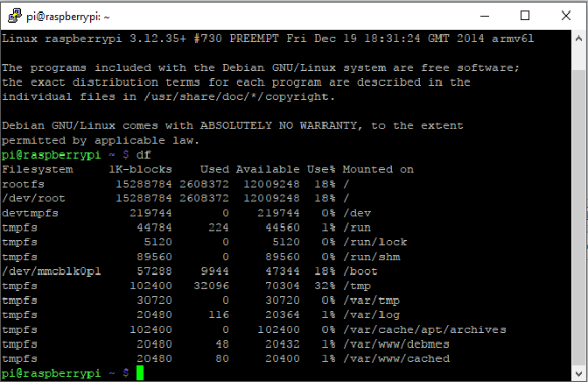The image size is (588, 382).
Task: Click the /var/cache/apt/archives mount path
Action: pyautogui.click(x=424, y=329)
